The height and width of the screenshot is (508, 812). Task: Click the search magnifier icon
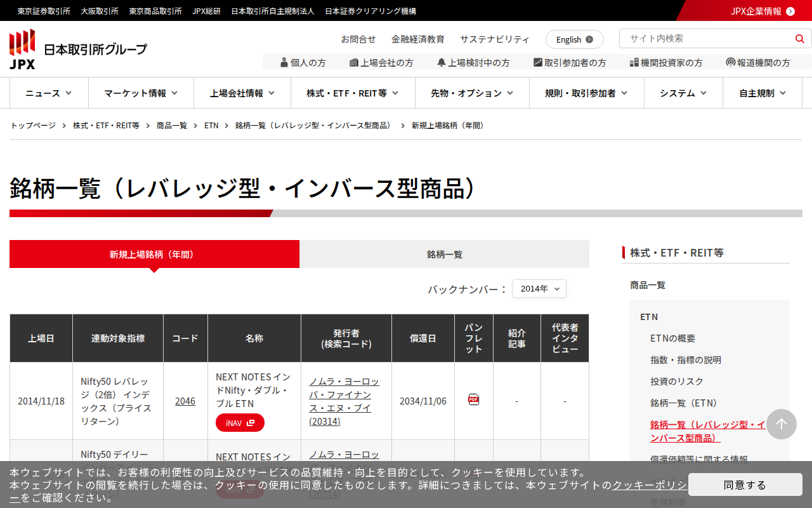point(799,39)
